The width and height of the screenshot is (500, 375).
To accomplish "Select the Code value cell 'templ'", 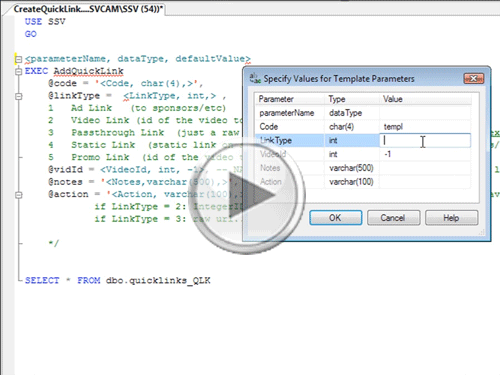I will pos(425,127).
